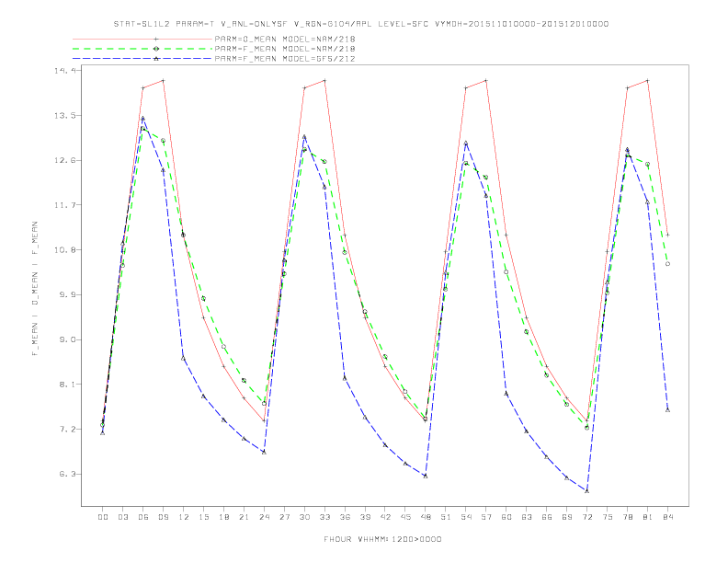
Task: Click y-axis tick value 12.6
Action: click(x=64, y=161)
